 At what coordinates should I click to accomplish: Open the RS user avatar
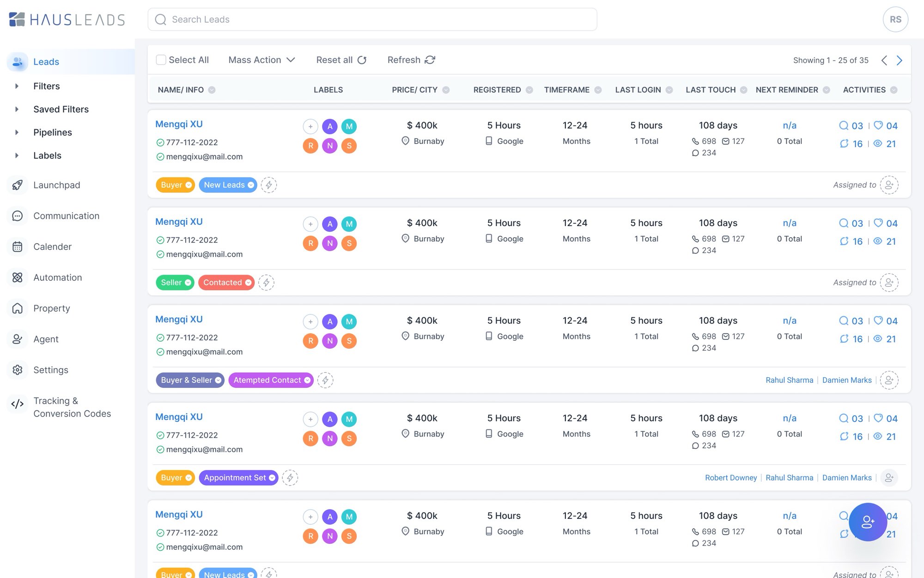(895, 19)
